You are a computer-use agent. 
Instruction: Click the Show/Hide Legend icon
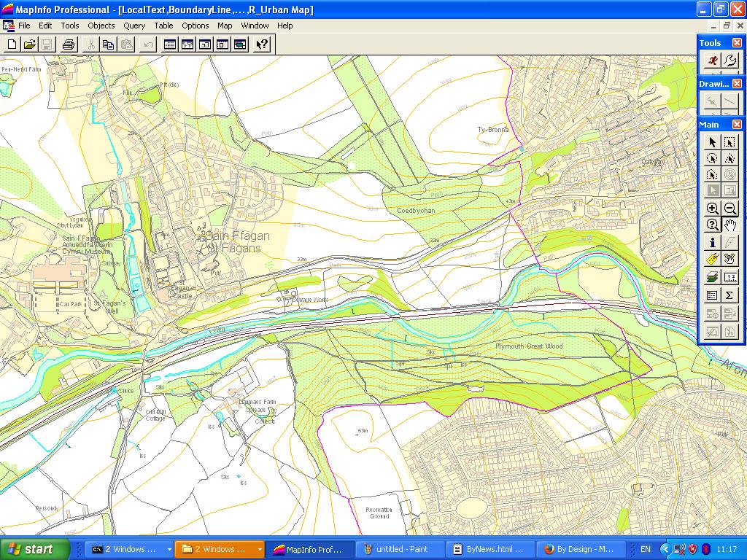[x=712, y=295]
